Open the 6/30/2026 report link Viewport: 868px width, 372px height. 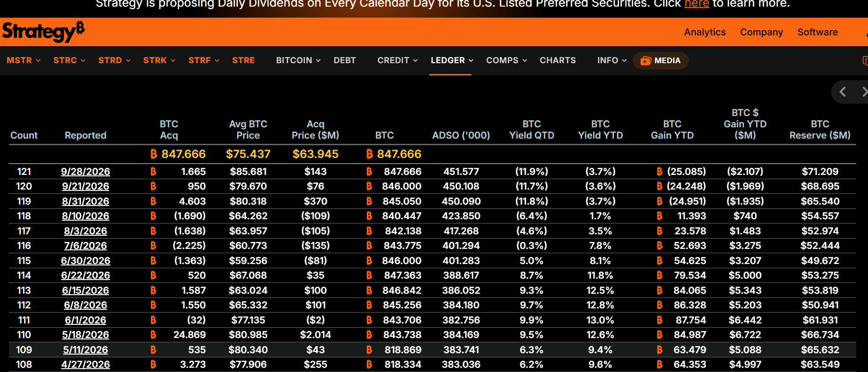85,261
